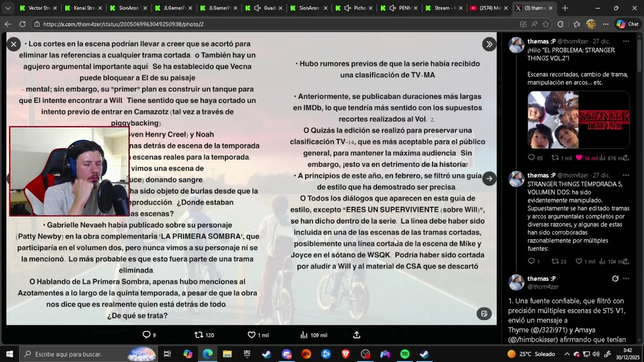Open Epic Games Launcher from taskbar
This screenshot has width=644, height=362.
(x=247, y=354)
